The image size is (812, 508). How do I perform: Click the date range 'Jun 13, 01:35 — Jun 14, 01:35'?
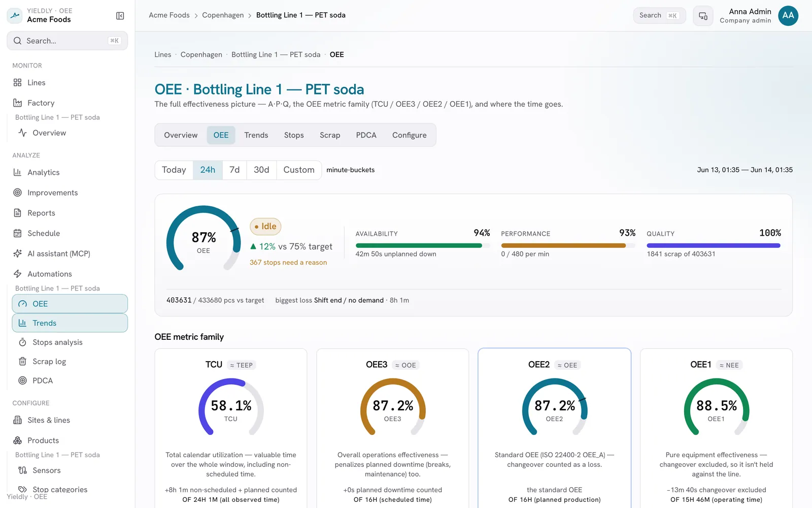click(x=745, y=170)
